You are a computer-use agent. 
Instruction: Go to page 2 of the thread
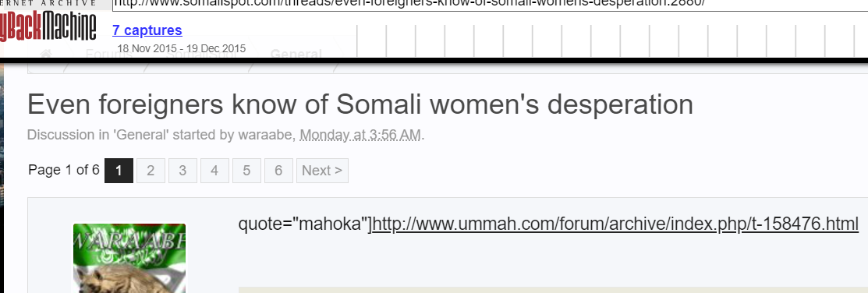(x=151, y=171)
